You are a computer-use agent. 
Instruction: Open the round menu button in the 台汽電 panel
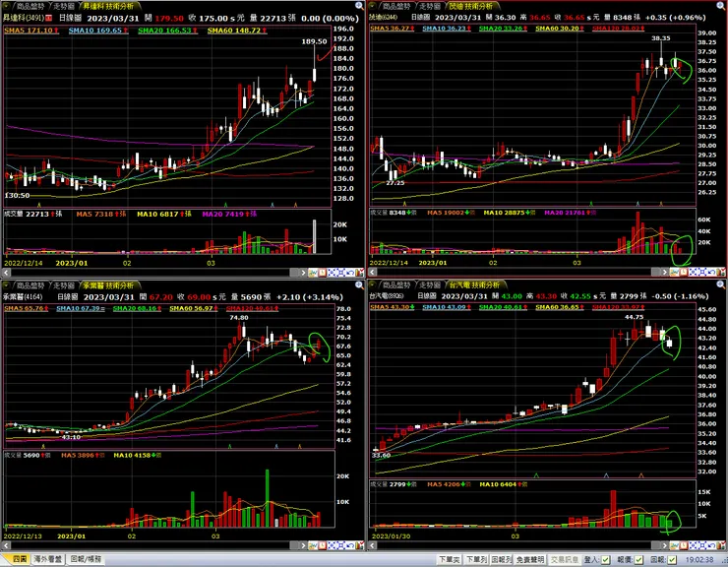pos(373,283)
